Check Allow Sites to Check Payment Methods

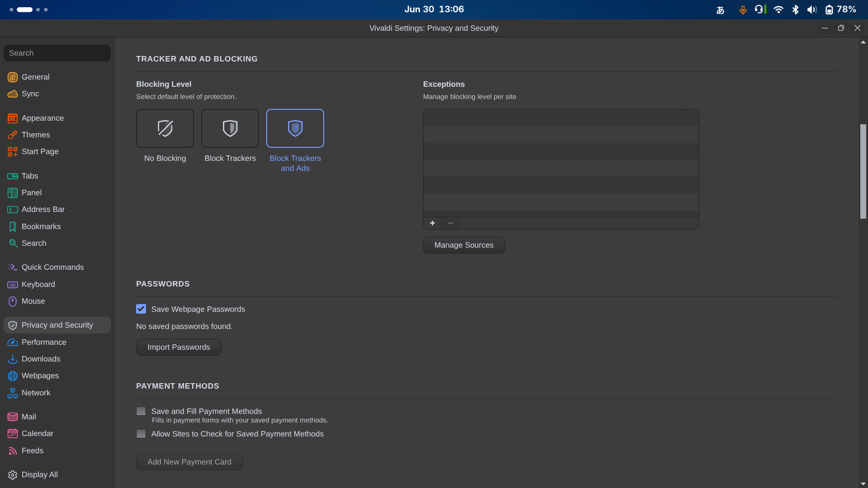pyautogui.click(x=141, y=434)
